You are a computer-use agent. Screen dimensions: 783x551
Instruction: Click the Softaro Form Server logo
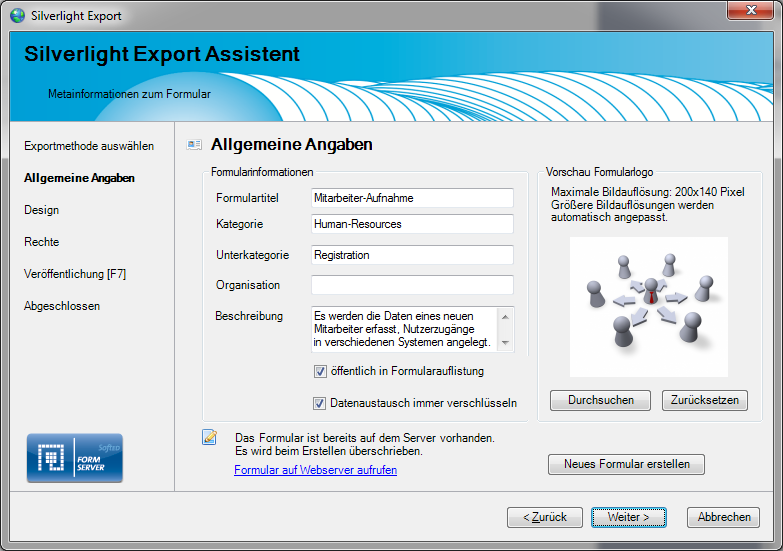pyautogui.click(x=74, y=458)
